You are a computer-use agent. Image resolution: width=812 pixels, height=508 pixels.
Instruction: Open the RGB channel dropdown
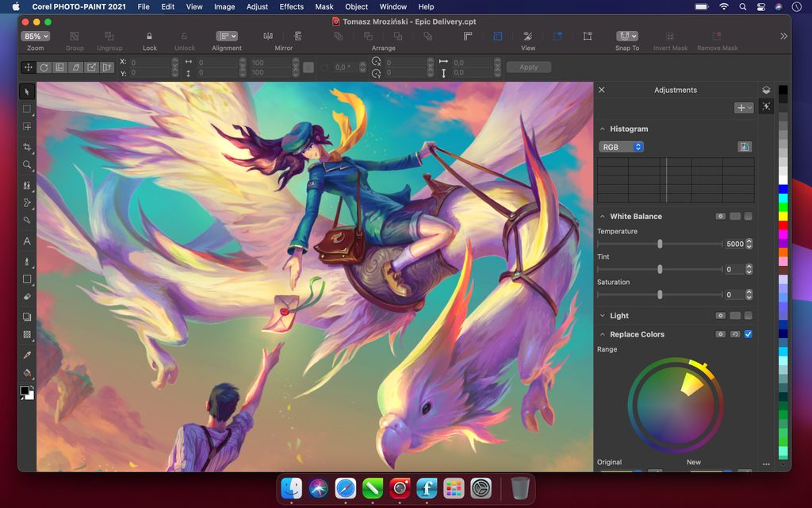pos(622,146)
